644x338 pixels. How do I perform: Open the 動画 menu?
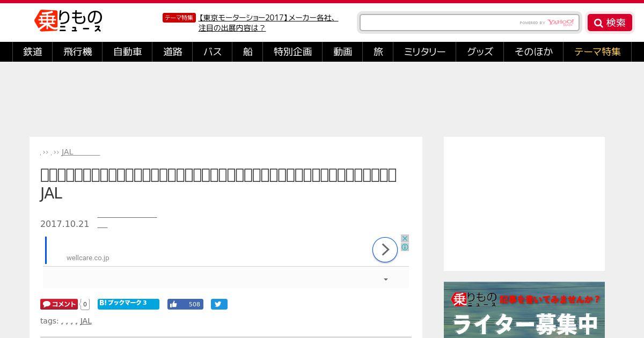pyautogui.click(x=342, y=52)
